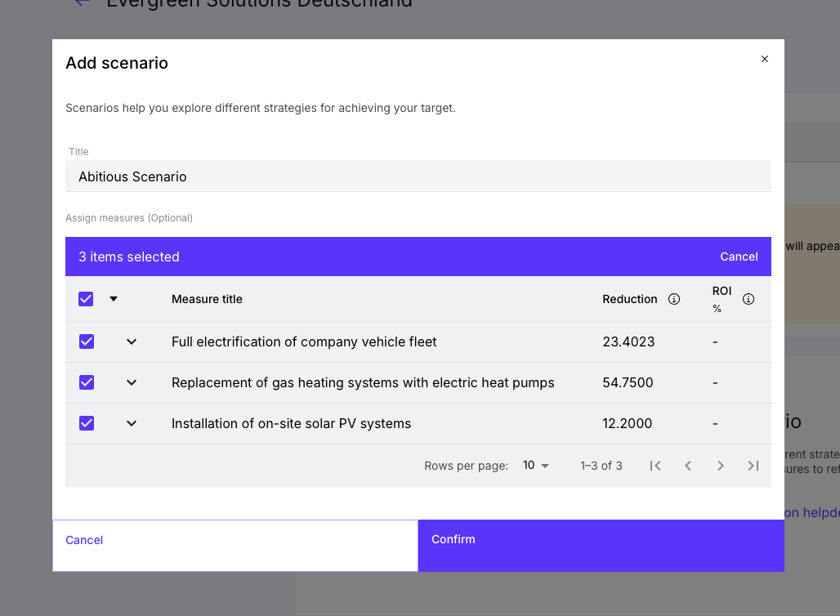The image size is (840, 616).
Task: Go to first page of measures
Action: pos(655,466)
